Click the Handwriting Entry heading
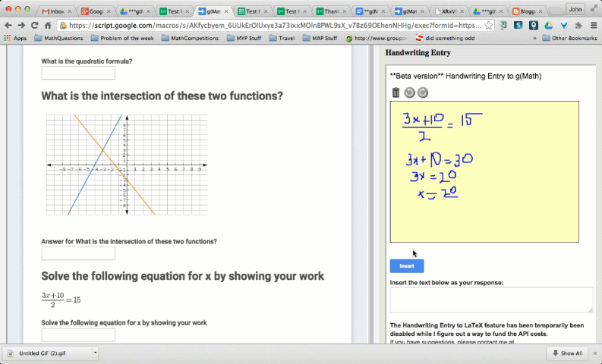 pyautogui.click(x=418, y=52)
